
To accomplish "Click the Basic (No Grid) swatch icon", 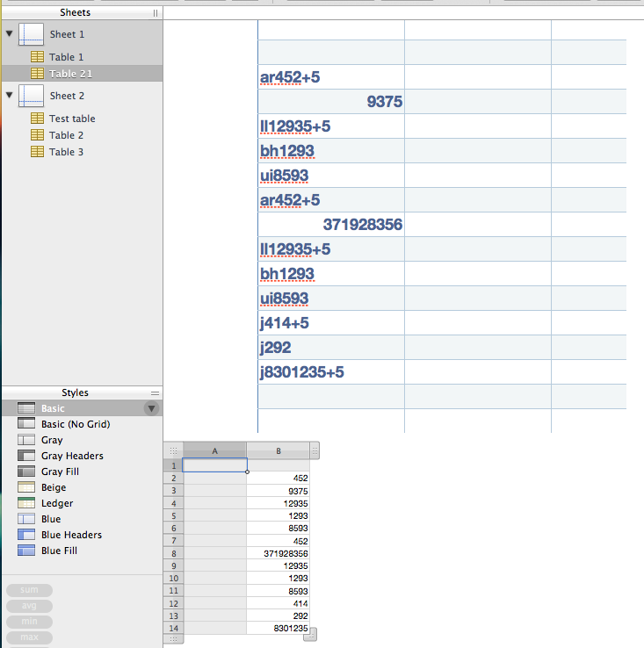I will (26, 424).
